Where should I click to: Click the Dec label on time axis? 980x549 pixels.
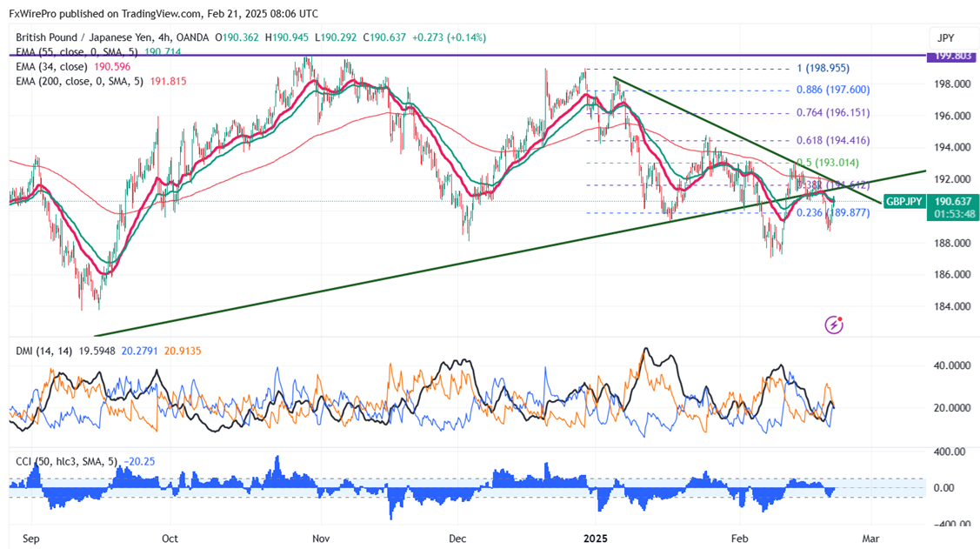(x=457, y=539)
